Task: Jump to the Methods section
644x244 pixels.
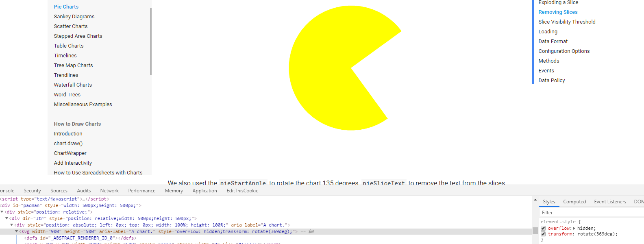Action: 549,61
